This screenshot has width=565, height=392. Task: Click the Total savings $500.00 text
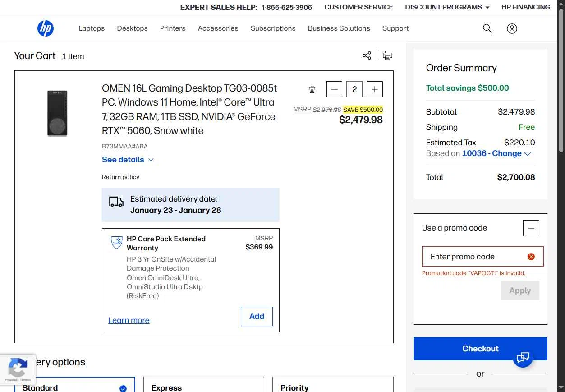pyautogui.click(x=467, y=88)
